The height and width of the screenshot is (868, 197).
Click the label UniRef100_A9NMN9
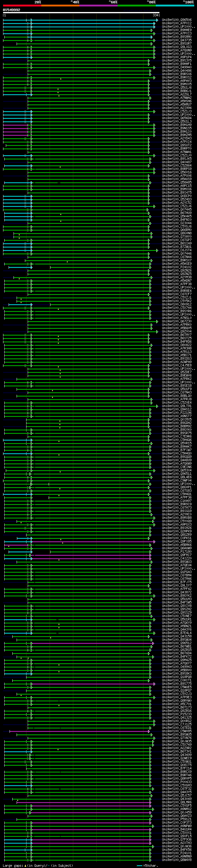coord(177,857)
